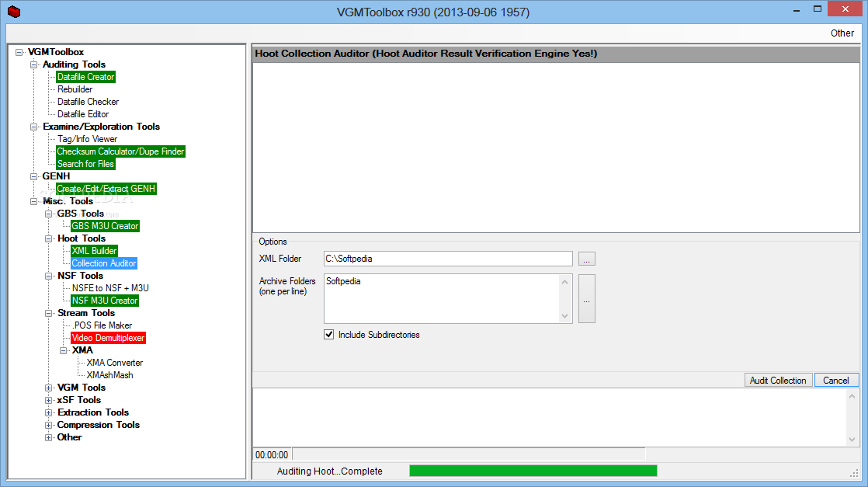Click the VGMToolbox red app icon
The height and width of the screenshot is (487, 868).
coord(15,12)
